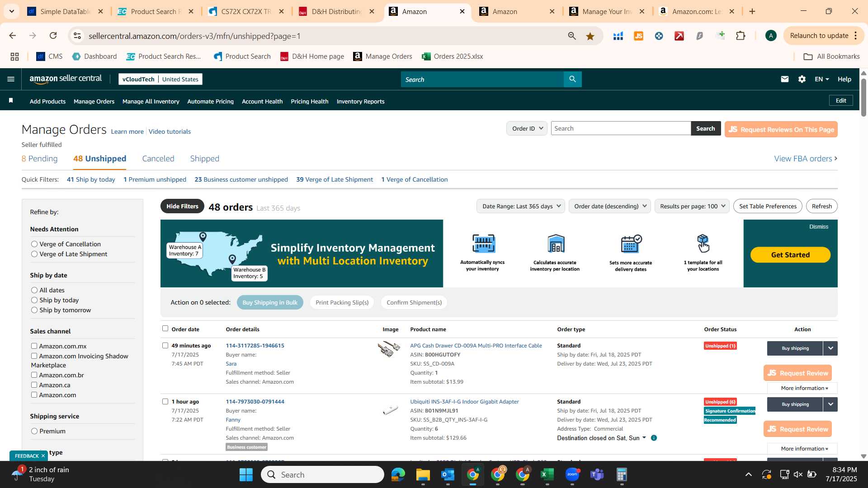This screenshot has width=868, height=488.
Task: Open Inventory Reports menu item
Action: [361, 101]
